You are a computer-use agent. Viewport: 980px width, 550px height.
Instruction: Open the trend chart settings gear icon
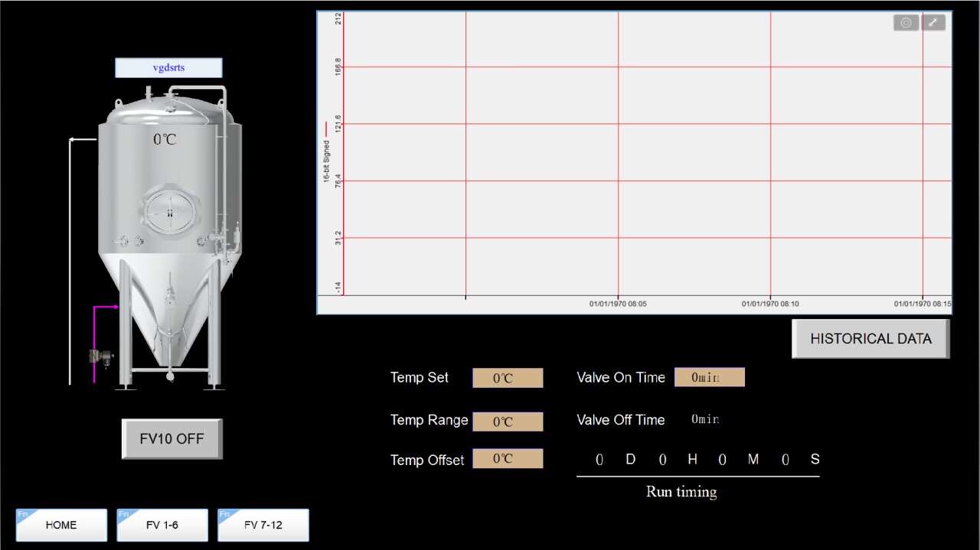pos(906,22)
